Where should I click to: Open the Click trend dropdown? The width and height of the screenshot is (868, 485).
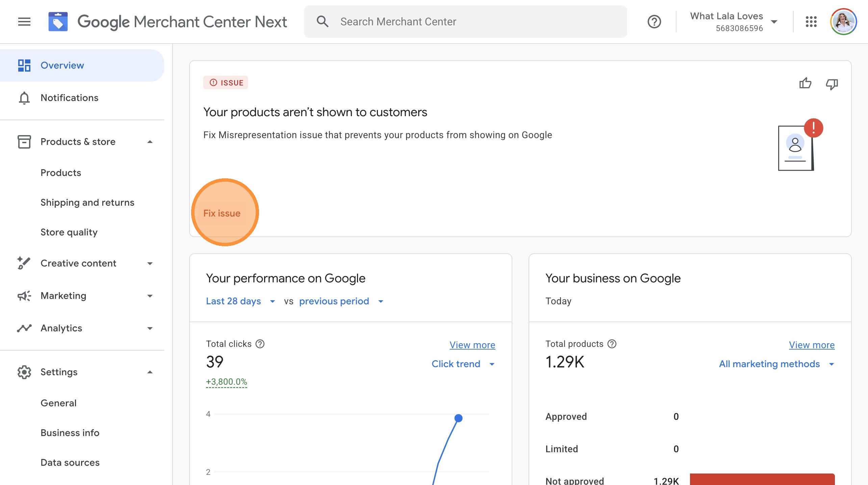click(462, 364)
